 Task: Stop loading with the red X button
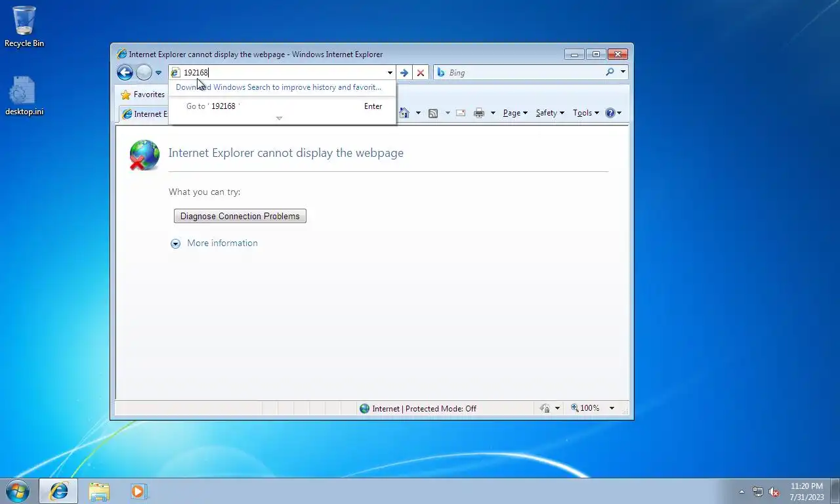[421, 73]
